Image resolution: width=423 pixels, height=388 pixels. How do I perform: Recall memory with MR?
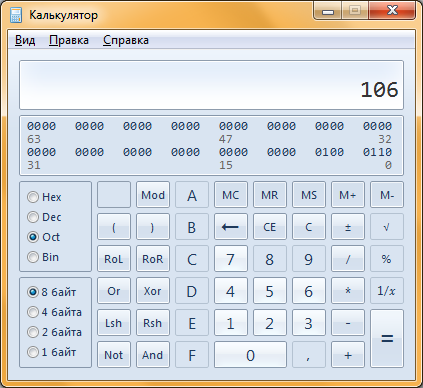click(270, 195)
